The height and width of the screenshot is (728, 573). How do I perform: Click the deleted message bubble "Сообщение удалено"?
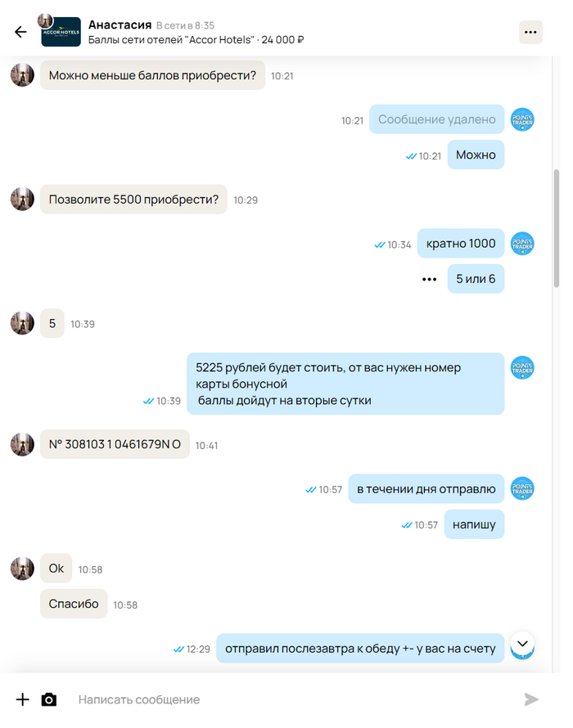(x=436, y=119)
